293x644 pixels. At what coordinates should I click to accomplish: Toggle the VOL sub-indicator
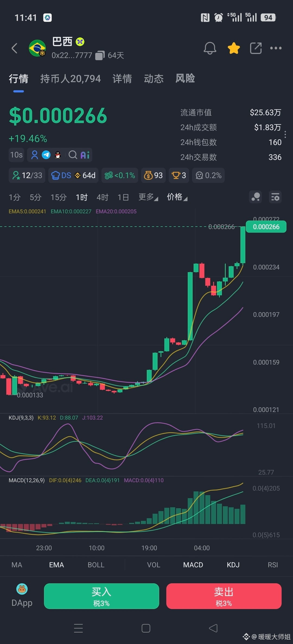tap(154, 565)
